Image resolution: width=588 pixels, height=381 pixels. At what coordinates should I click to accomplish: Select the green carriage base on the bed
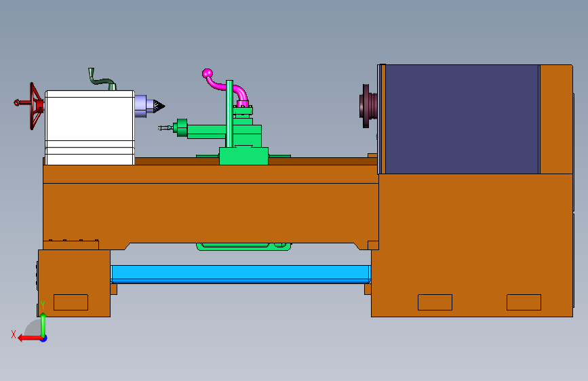coord(243,156)
